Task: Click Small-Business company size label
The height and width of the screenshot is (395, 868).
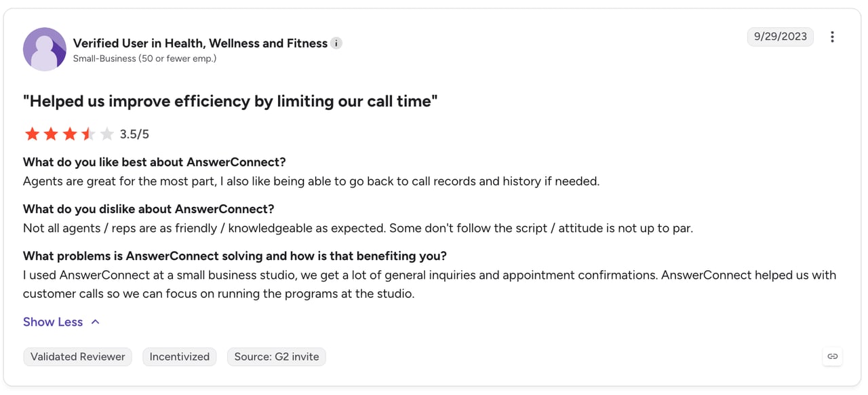Action: [145, 58]
